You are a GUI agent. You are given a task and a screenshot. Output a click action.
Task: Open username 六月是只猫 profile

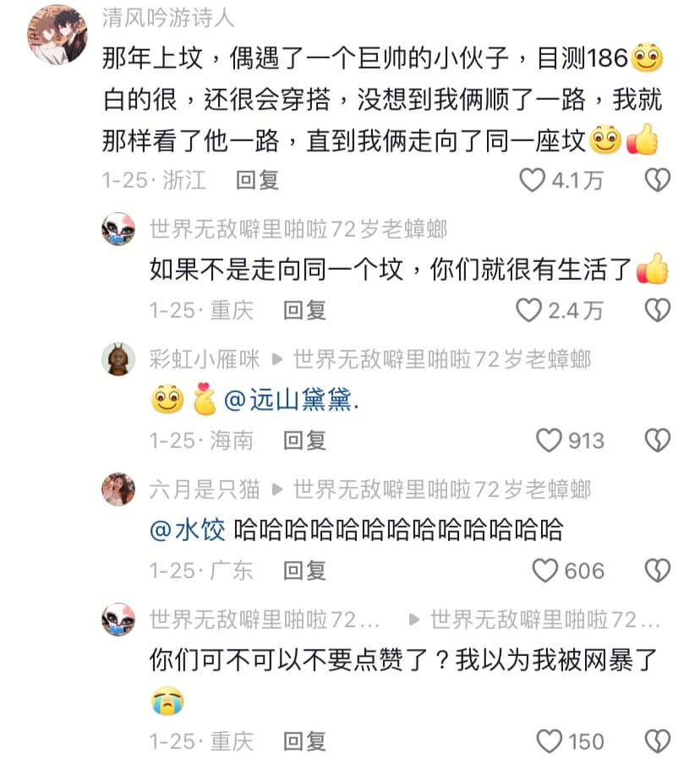pyautogui.click(x=205, y=489)
